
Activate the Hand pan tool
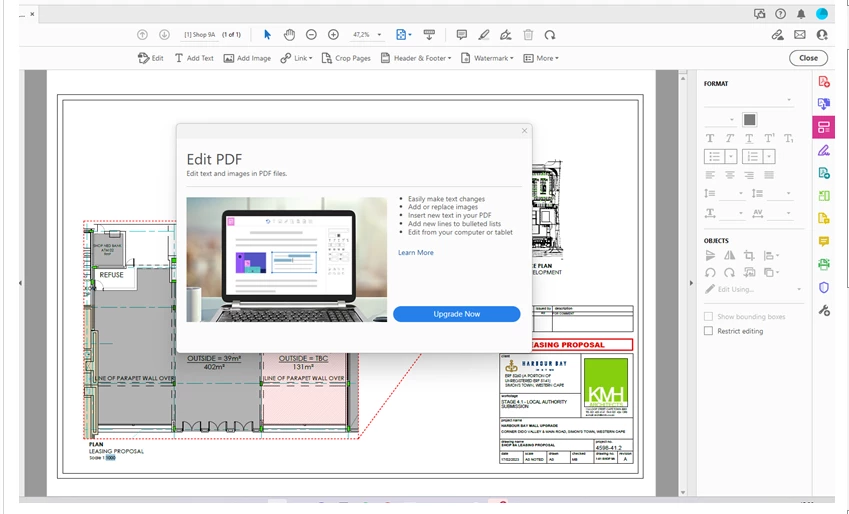(289, 35)
